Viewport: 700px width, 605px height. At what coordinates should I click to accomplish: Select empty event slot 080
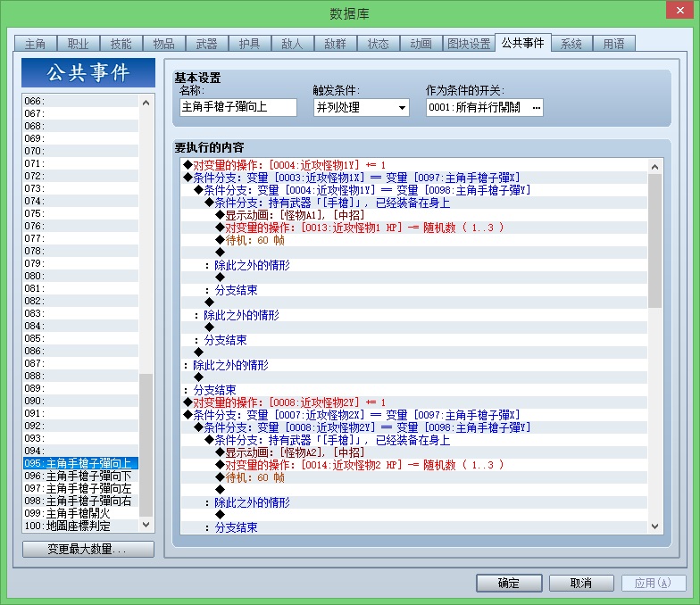(80, 276)
